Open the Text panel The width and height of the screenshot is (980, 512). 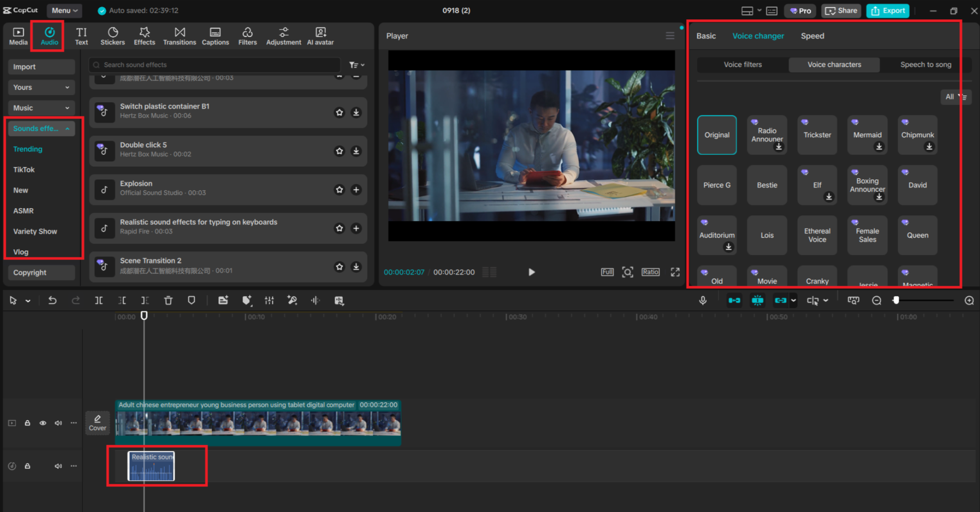(81, 35)
